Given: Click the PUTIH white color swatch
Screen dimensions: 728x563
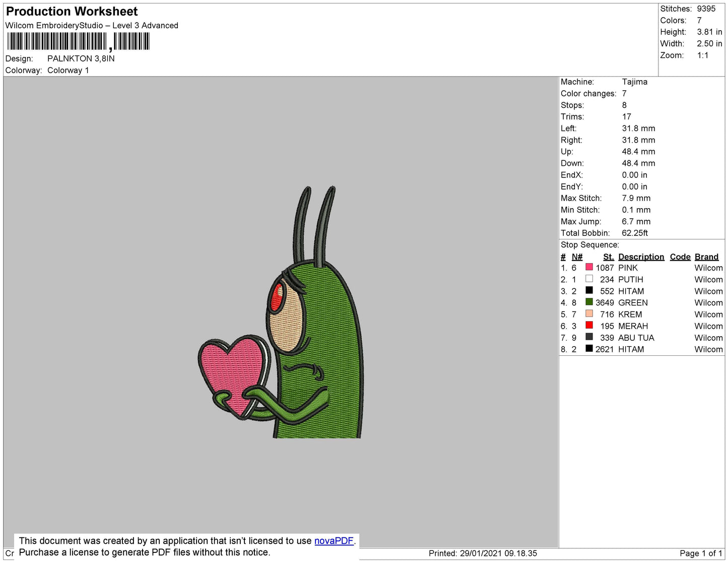Looking at the screenshot, I should click(x=589, y=279).
